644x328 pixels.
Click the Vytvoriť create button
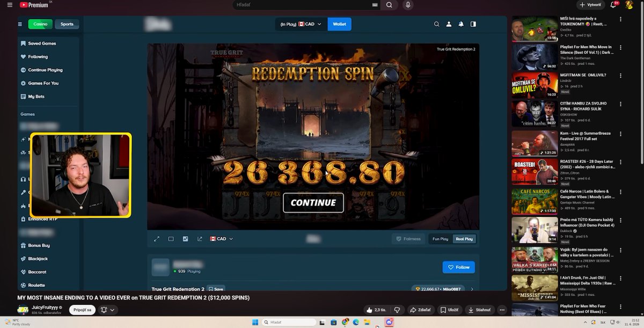pos(591,5)
